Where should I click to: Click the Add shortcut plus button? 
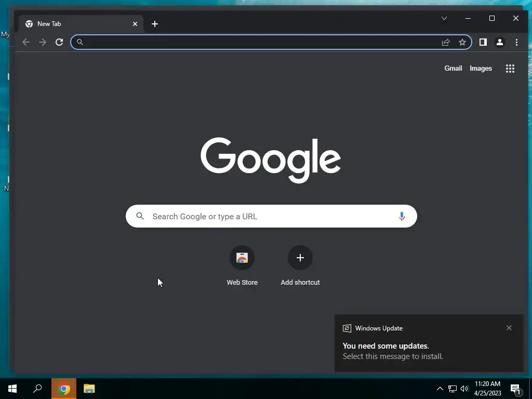point(300,258)
